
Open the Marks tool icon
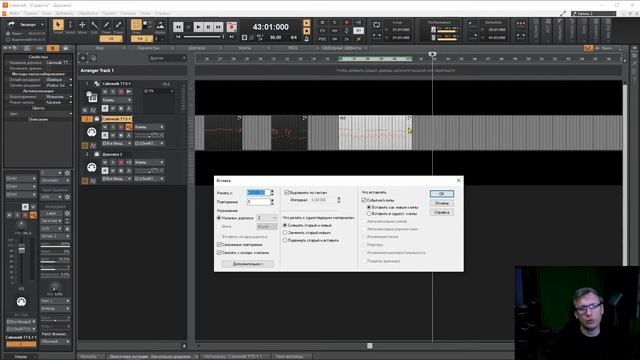pyautogui.click(x=160, y=25)
